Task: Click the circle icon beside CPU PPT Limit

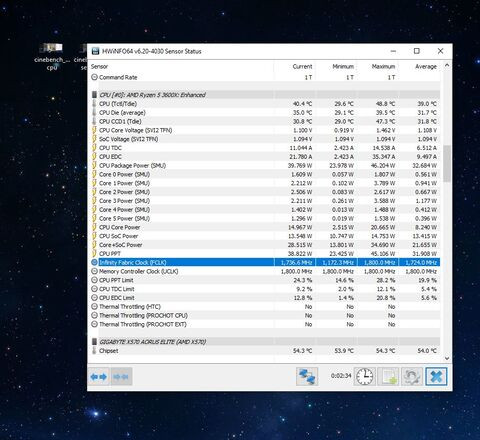Action: [x=94, y=280]
